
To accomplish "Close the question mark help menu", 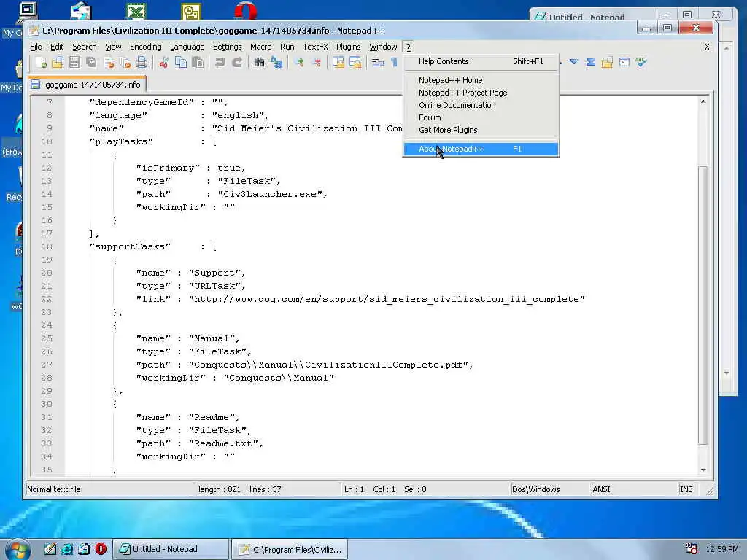I will point(409,47).
